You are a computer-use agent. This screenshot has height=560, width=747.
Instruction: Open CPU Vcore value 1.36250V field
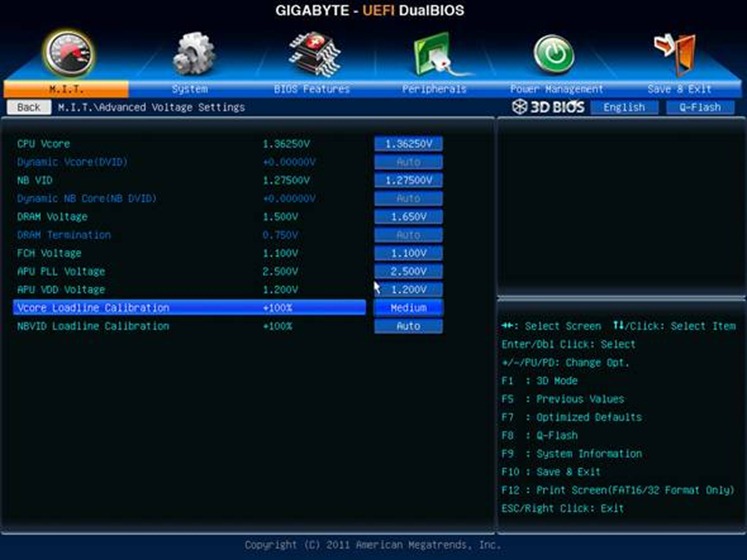click(x=408, y=144)
